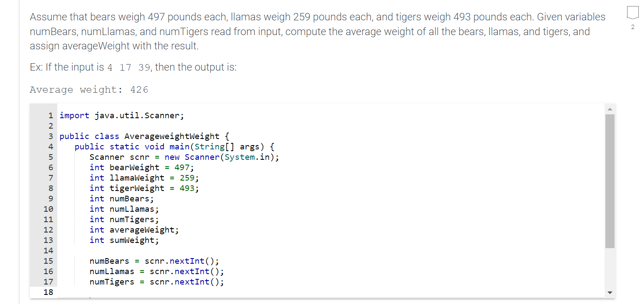Click the llamaWeight value 259
This screenshot has height=304, width=644.
click(x=186, y=178)
